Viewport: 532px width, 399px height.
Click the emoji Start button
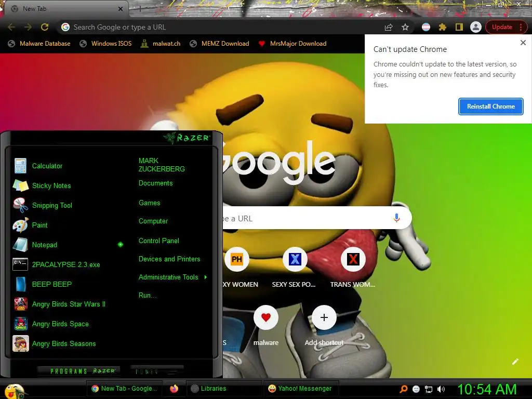coord(14,391)
